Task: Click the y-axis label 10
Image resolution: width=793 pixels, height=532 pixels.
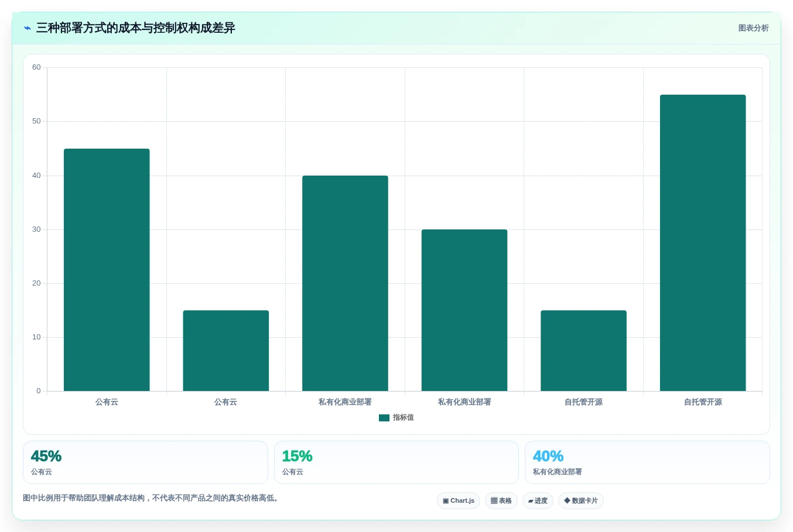Action: pos(36,337)
